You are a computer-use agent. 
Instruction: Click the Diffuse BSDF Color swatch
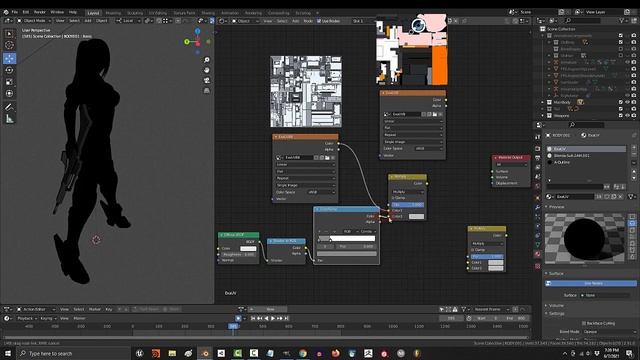coord(248,248)
